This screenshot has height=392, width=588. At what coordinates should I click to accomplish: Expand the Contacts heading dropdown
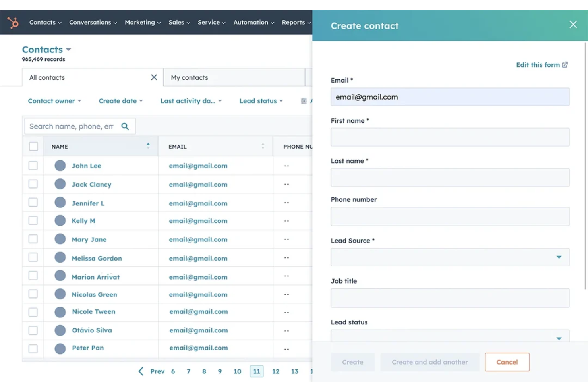point(68,50)
